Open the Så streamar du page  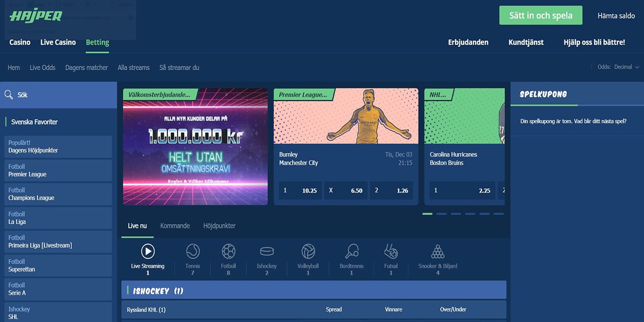(179, 68)
